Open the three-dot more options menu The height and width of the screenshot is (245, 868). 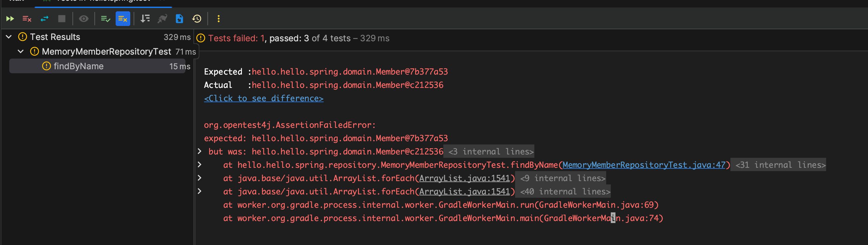(219, 19)
